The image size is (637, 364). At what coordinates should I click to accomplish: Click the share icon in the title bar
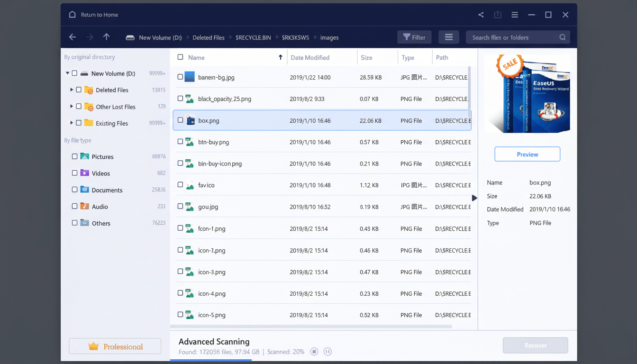coord(481,15)
